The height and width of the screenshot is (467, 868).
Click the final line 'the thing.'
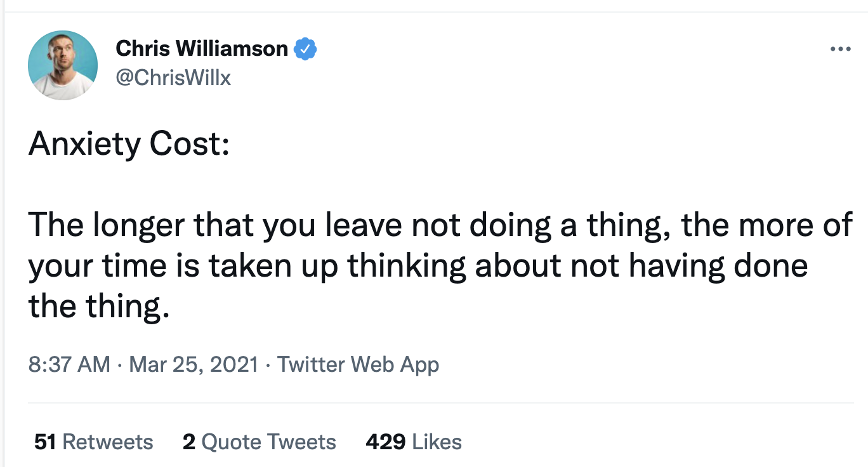pos(100,307)
